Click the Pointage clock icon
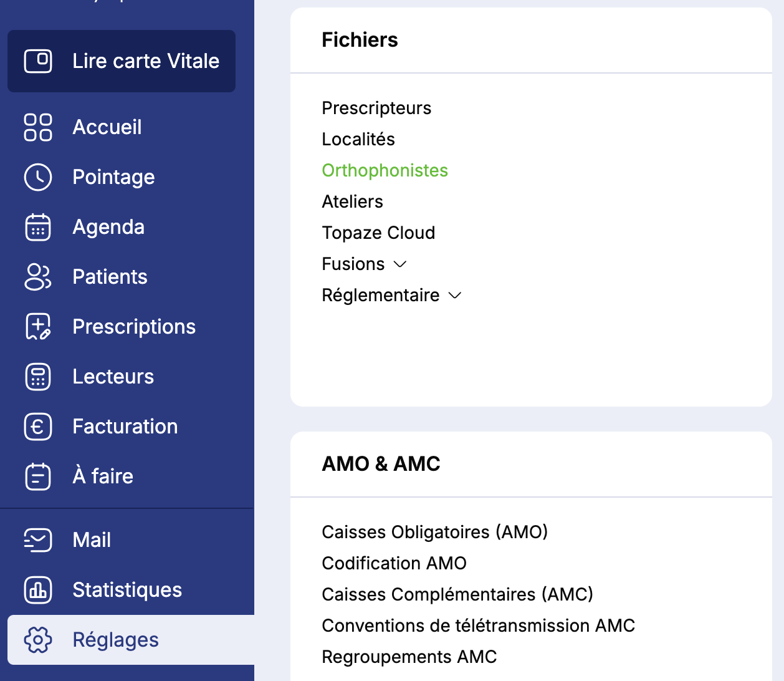Image resolution: width=784 pixels, height=681 pixels. (38, 177)
